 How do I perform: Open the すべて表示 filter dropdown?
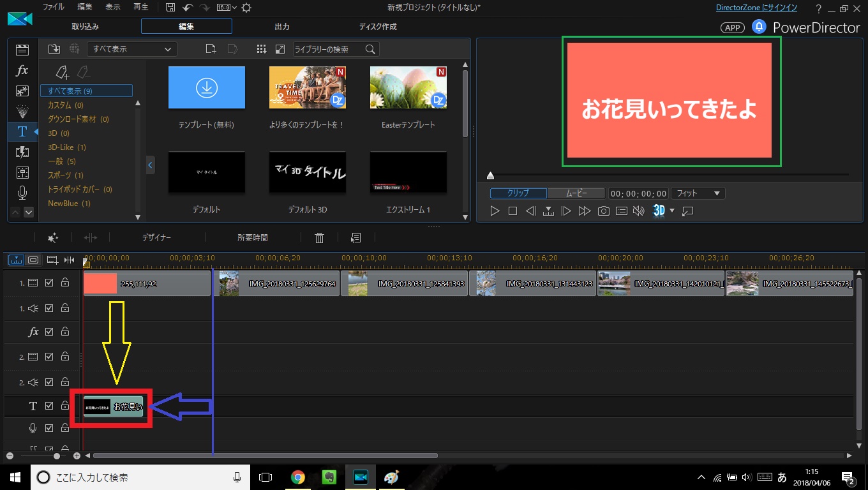[131, 49]
